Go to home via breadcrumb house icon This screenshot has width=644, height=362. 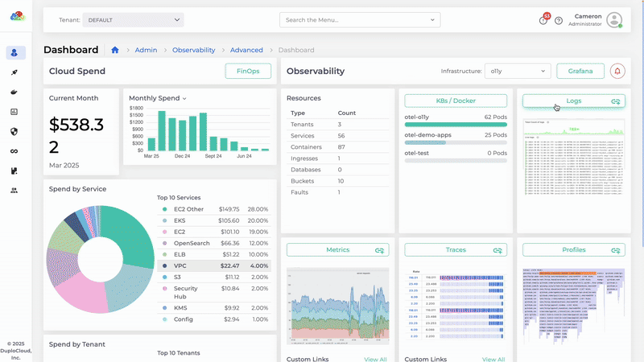pos(115,50)
